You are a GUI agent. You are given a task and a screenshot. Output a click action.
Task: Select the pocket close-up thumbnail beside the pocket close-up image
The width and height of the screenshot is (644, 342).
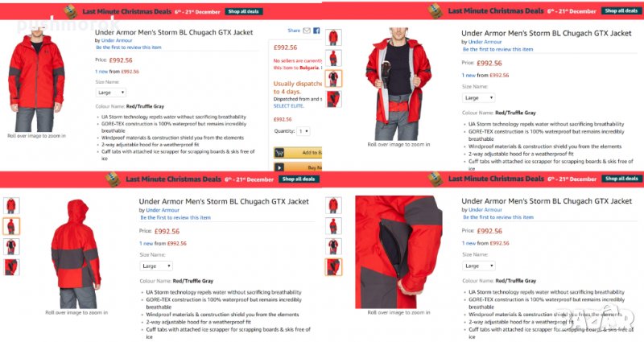[333, 267]
